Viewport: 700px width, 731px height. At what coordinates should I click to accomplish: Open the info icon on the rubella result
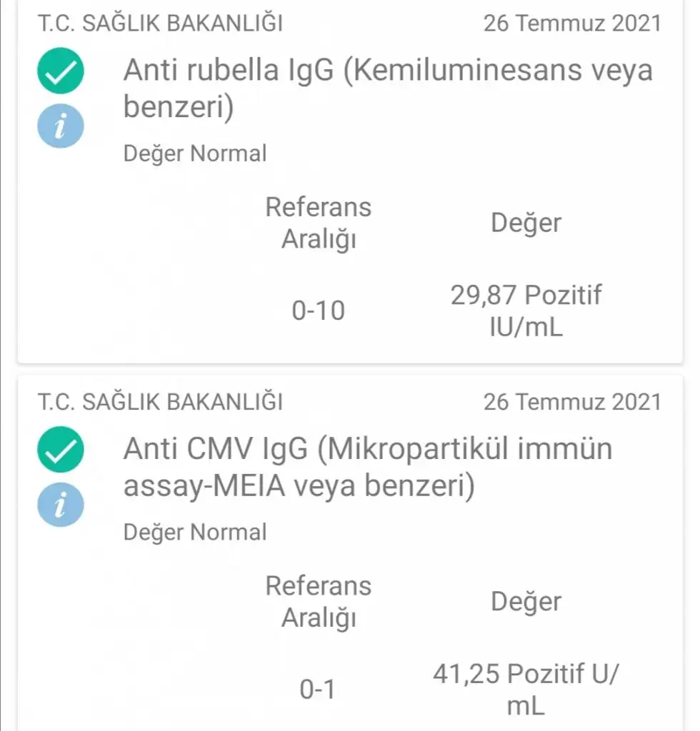pyautogui.click(x=61, y=128)
